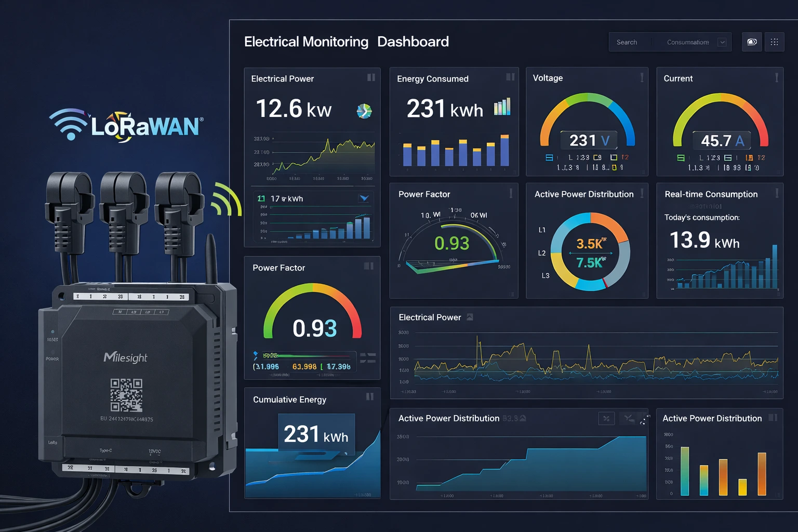Select the L1 legend in Active Power Distribution
Screen dimensions: 798x532
[542, 230]
